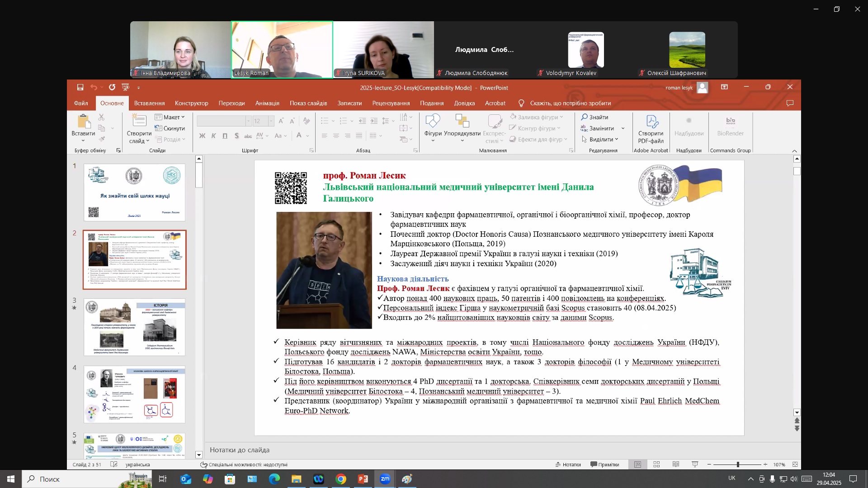Toggle normal view button in status bar

tap(637, 465)
